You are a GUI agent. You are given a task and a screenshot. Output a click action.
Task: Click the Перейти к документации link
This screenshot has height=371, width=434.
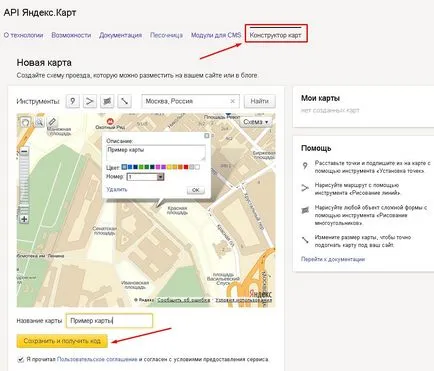[x=333, y=259]
